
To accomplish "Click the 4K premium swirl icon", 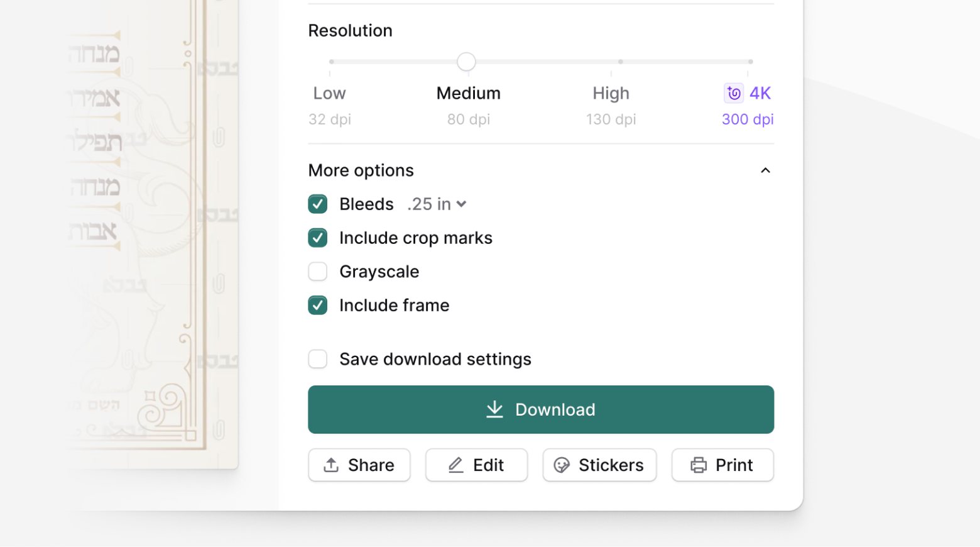I will click(x=734, y=93).
